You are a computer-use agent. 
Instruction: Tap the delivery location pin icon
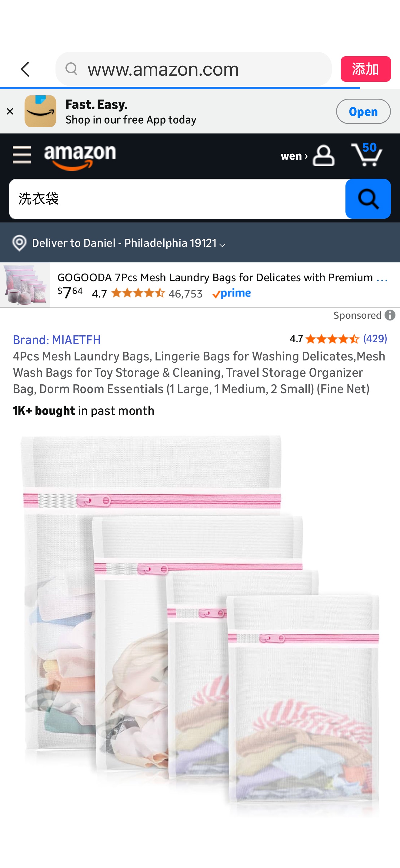coord(19,243)
